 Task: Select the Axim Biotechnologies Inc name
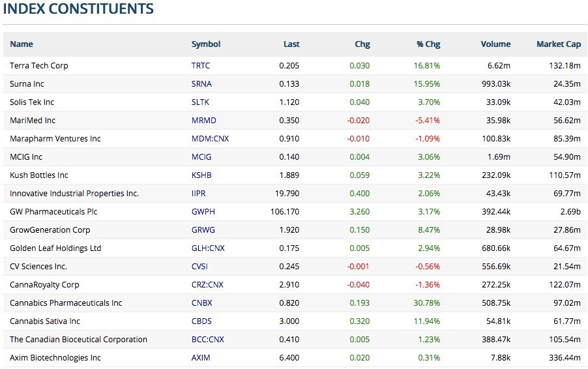[55, 358]
